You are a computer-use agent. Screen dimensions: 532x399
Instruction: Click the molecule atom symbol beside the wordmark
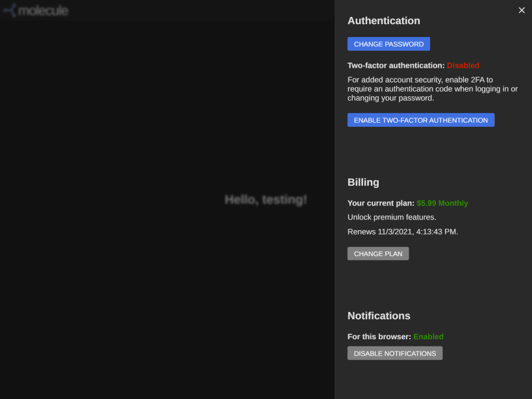point(9,10)
